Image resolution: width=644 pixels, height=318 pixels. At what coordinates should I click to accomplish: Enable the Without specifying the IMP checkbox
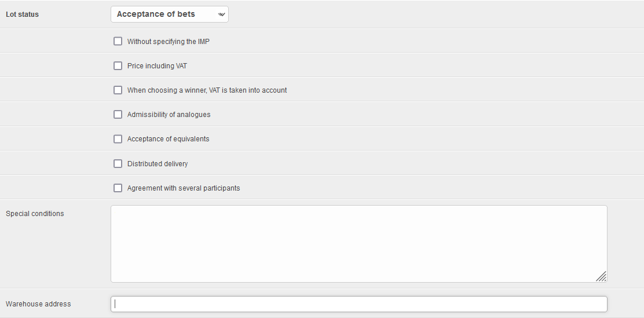point(118,42)
